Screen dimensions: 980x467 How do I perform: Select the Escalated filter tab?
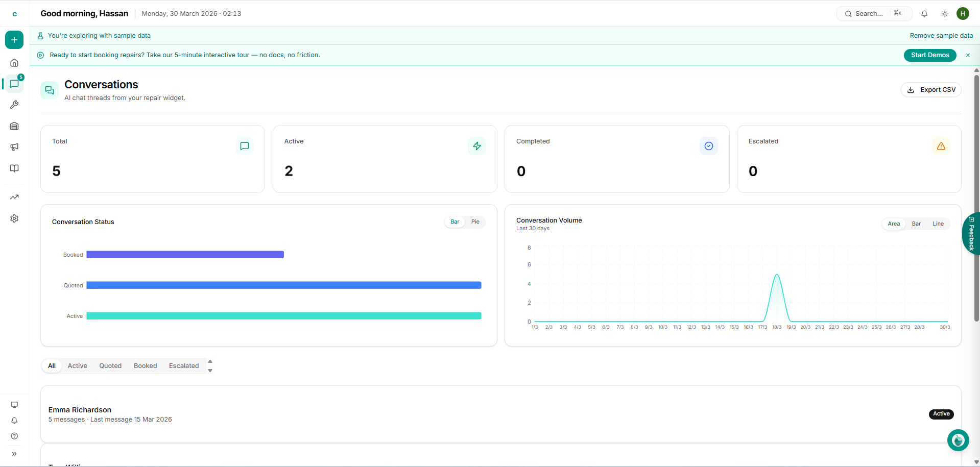coord(184,366)
